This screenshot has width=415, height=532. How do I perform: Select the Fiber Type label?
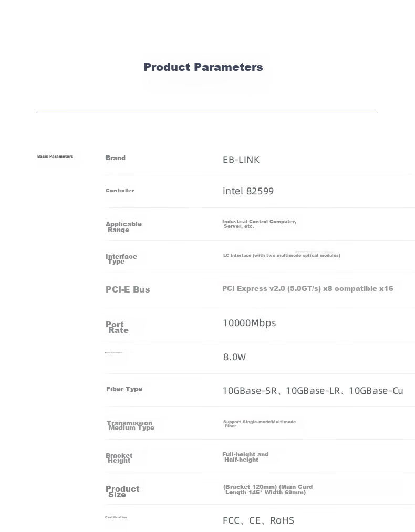click(x=124, y=389)
